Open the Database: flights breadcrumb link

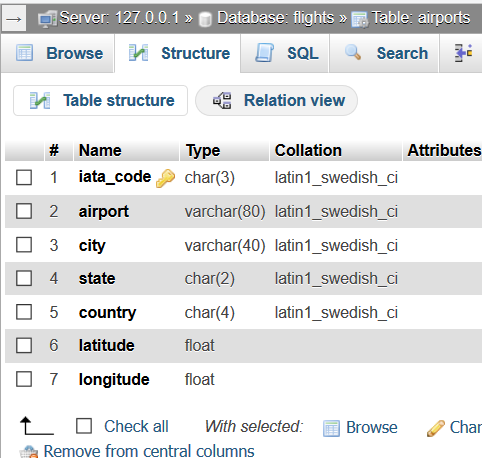275,18
